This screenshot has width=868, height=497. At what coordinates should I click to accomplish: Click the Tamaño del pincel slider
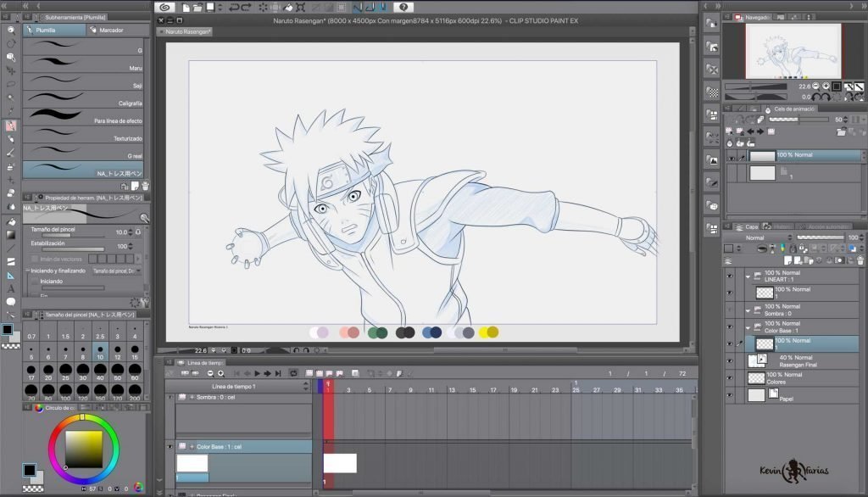pyautogui.click(x=73, y=236)
